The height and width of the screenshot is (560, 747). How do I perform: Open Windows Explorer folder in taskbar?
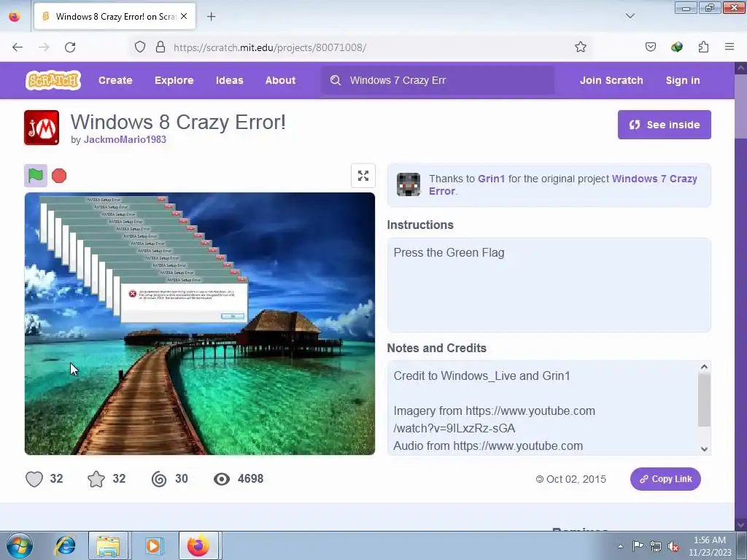pos(108,545)
